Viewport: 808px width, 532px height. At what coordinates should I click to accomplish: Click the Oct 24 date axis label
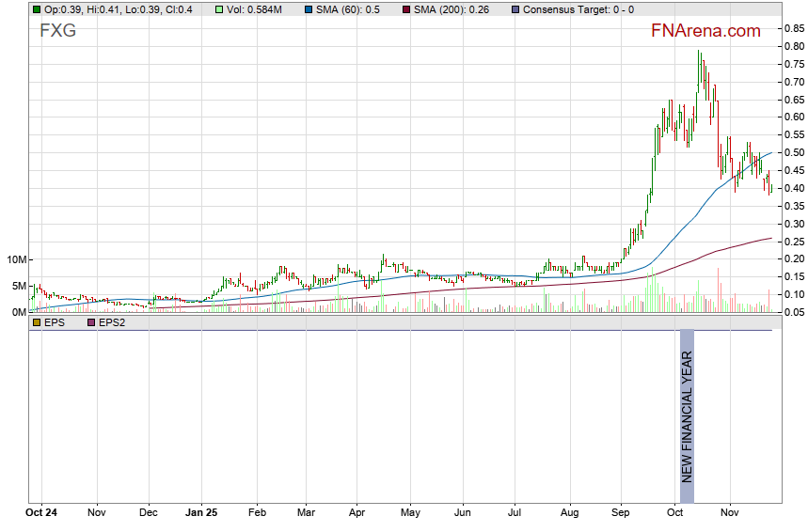42,514
